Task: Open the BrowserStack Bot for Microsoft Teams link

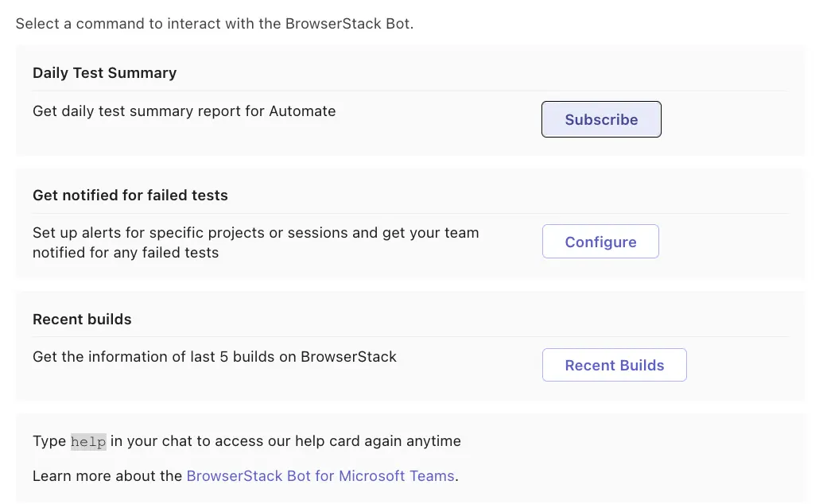Action: 320,476
